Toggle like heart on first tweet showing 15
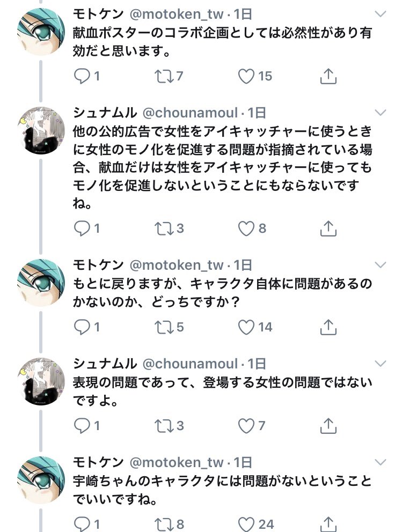402x532 pixels. pyautogui.click(x=246, y=75)
